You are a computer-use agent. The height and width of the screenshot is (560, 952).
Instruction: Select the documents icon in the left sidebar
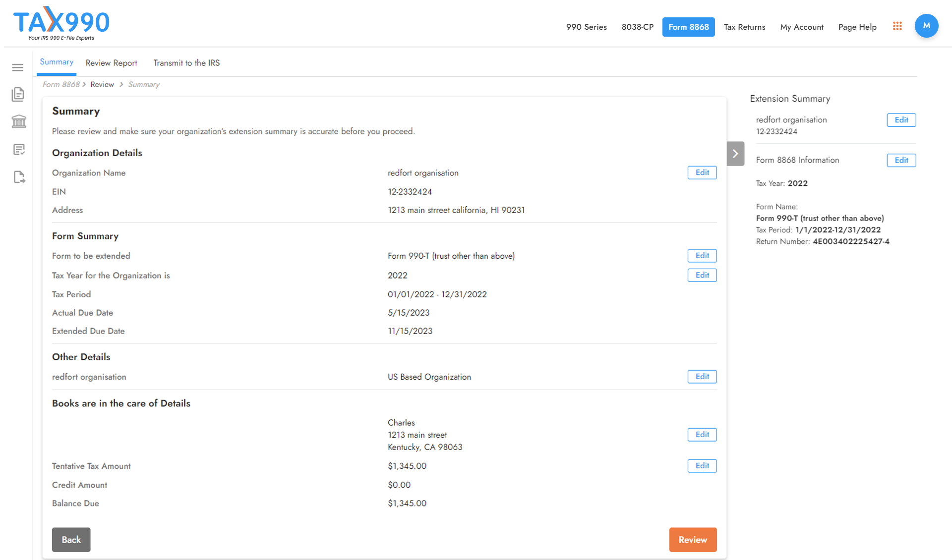click(18, 94)
